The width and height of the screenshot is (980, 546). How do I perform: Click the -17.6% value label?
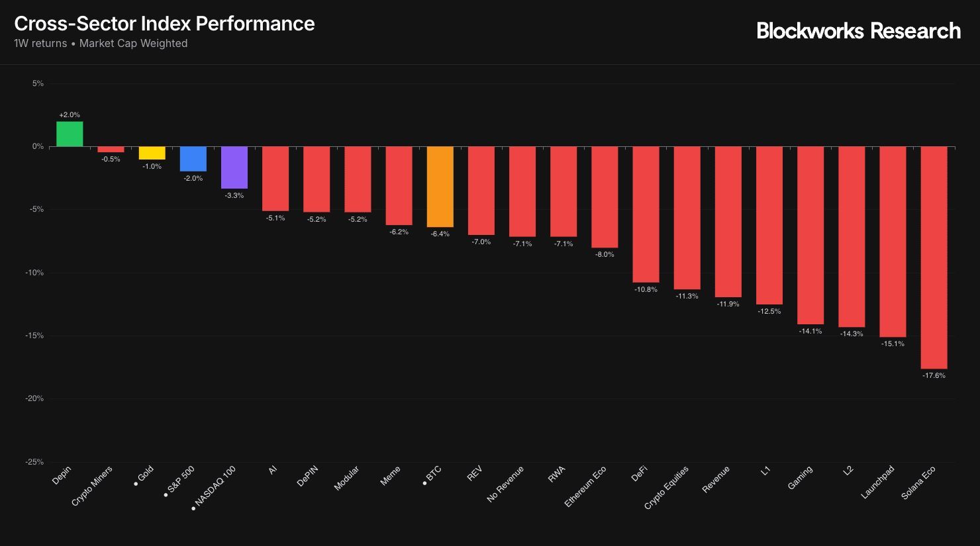934,376
